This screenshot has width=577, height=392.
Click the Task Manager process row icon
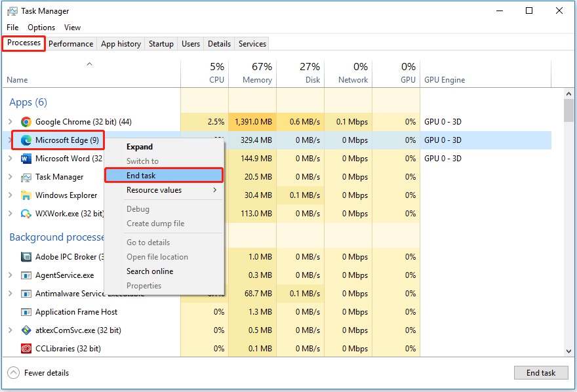tap(26, 177)
